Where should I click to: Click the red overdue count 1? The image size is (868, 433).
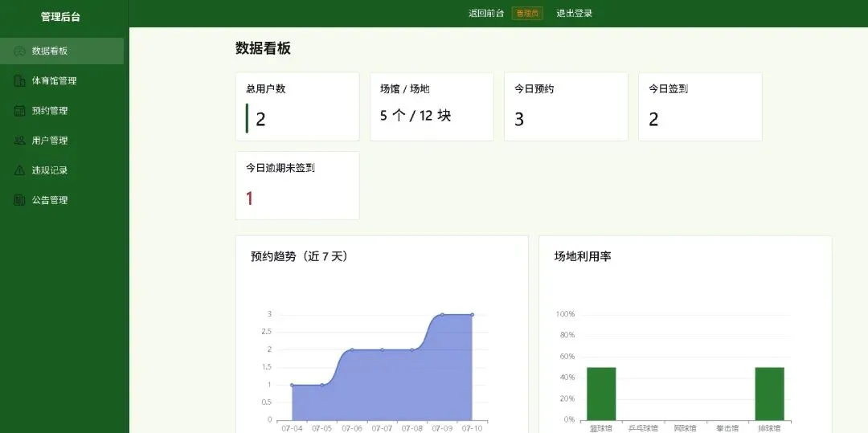pos(250,198)
